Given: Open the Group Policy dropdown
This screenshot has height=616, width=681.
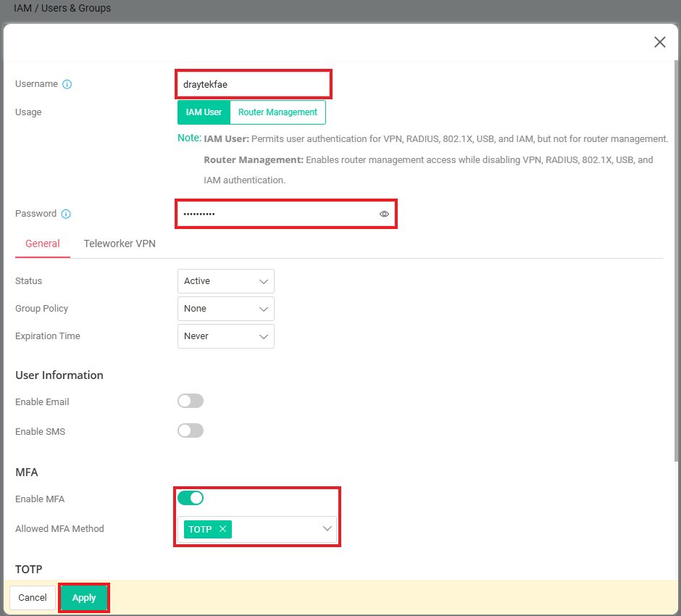Looking at the screenshot, I should tap(226, 309).
